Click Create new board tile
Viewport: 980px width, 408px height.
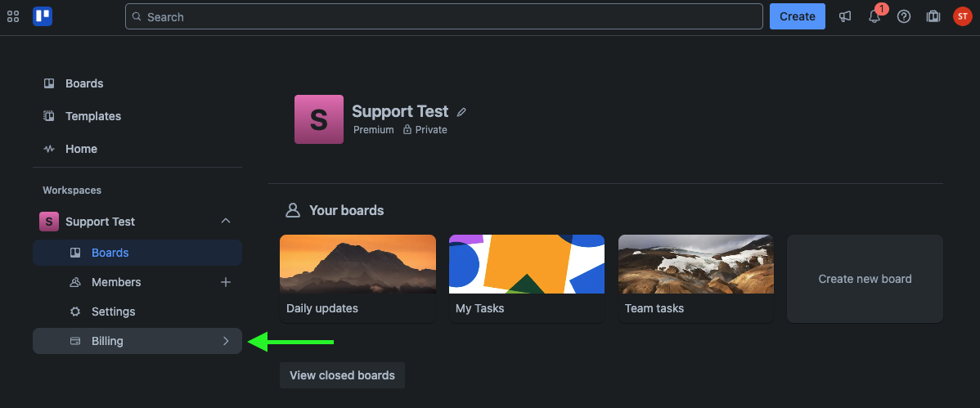coord(865,280)
